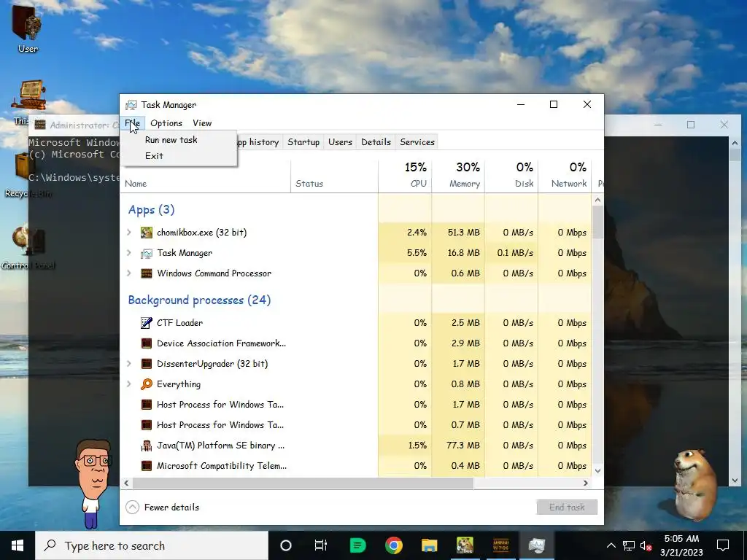Select the Host Process 0.7 MB row
Screen dimensions: 747x560
click(356, 425)
